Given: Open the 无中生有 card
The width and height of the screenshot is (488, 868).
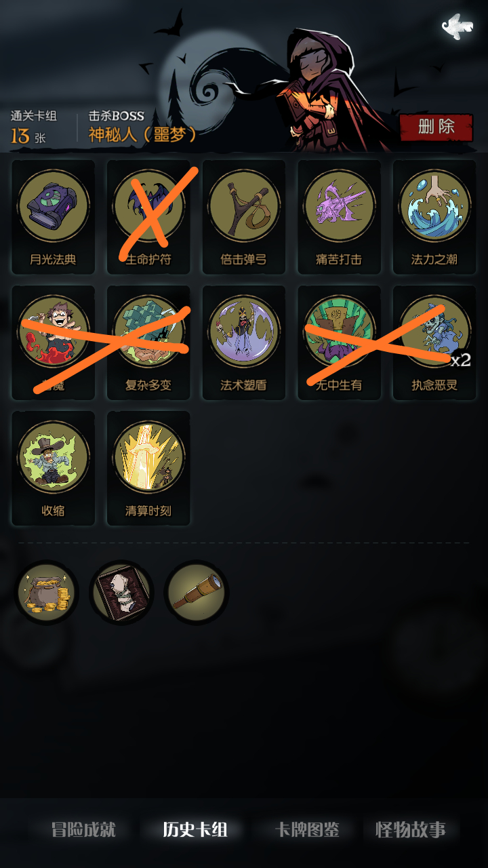Looking at the screenshot, I should [339, 342].
